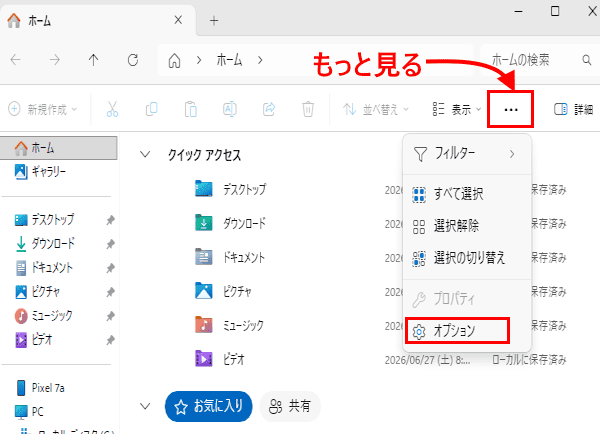Choose 選択の切り替え from the menu
600x434 pixels.
(x=467, y=258)
